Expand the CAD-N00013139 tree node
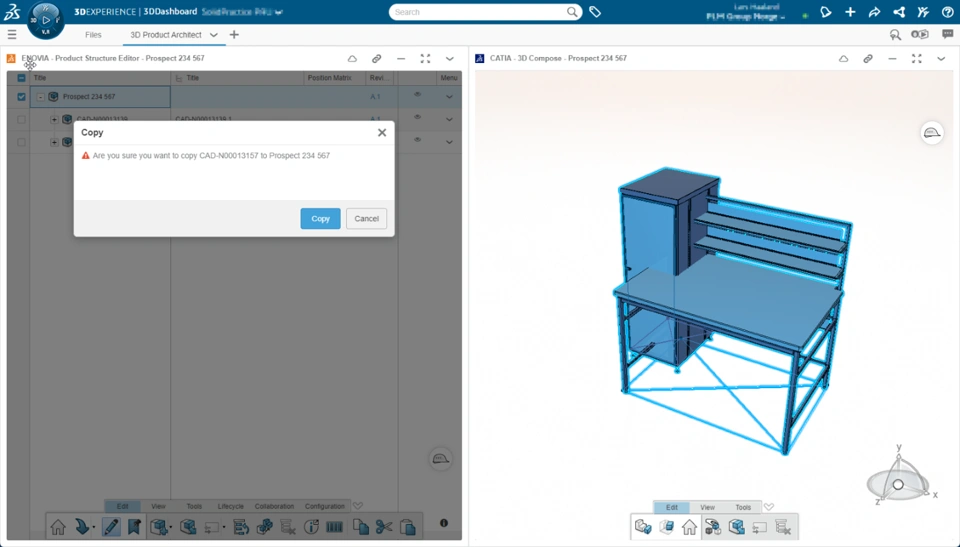This screenshot has width=960, height=547. [x=54, y=119]
